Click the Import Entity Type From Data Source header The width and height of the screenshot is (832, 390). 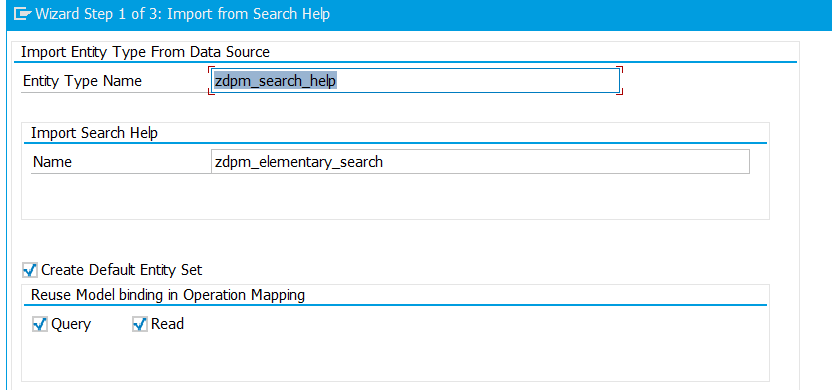pos(145,52)
